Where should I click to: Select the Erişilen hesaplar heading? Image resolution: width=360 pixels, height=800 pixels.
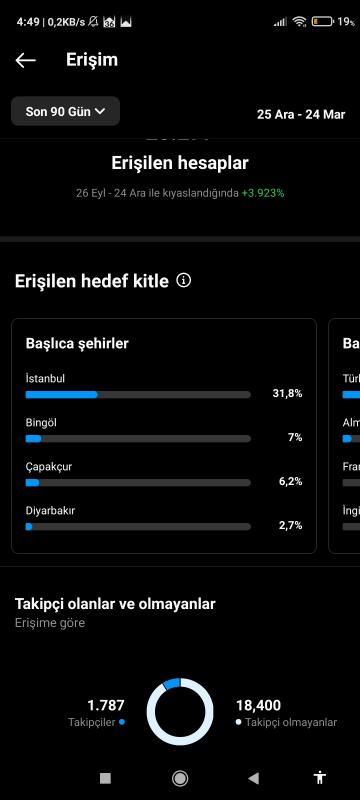tap(180, 163)
